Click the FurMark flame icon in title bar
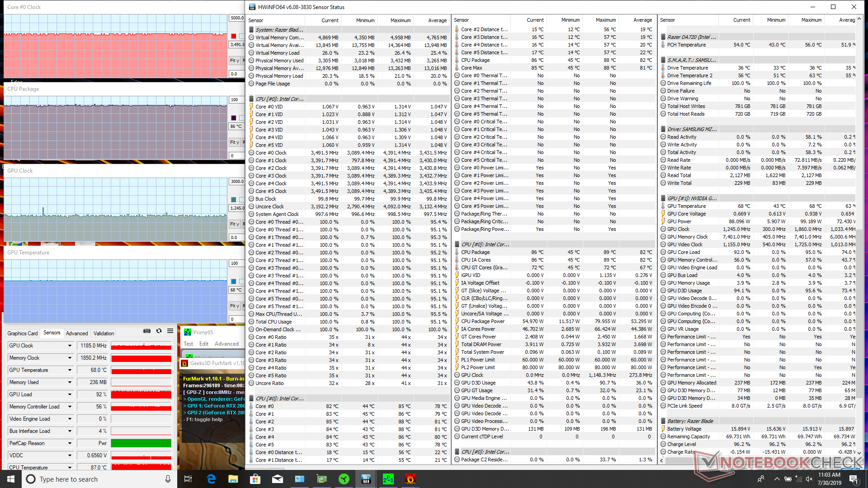Image resolution: width=868 pixels, height=488 pixels. coord(184,363)
